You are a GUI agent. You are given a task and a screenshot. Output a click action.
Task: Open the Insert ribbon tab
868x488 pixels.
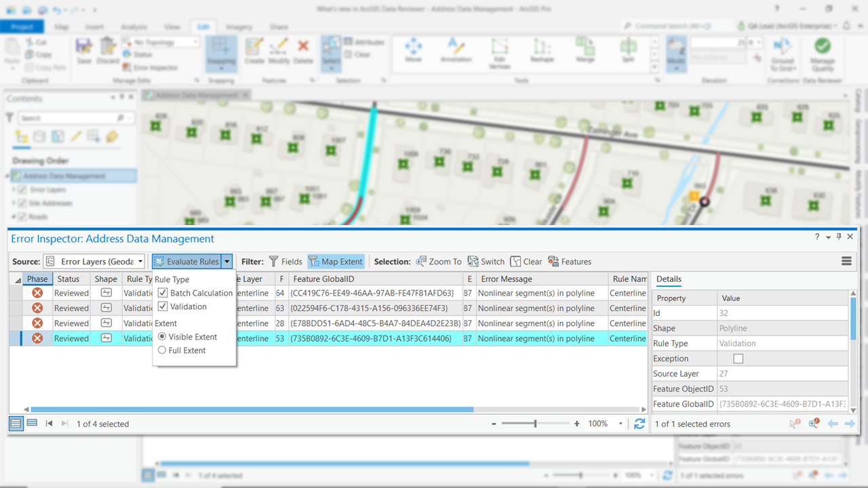point(94,26)
